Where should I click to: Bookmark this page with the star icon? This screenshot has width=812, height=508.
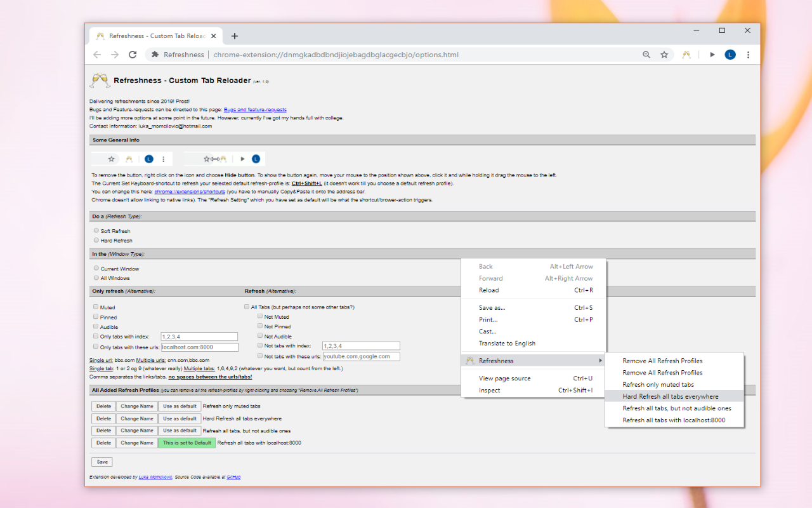pos(664,55)
